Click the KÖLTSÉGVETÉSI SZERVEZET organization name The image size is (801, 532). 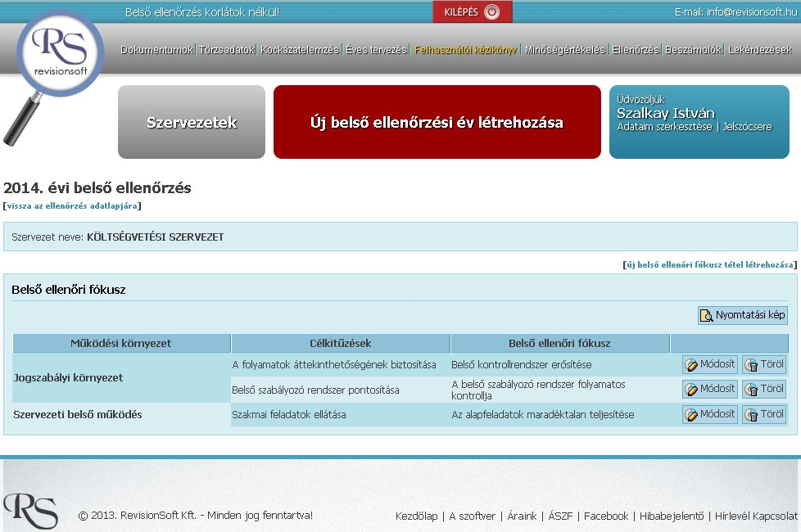coord(156,237)
